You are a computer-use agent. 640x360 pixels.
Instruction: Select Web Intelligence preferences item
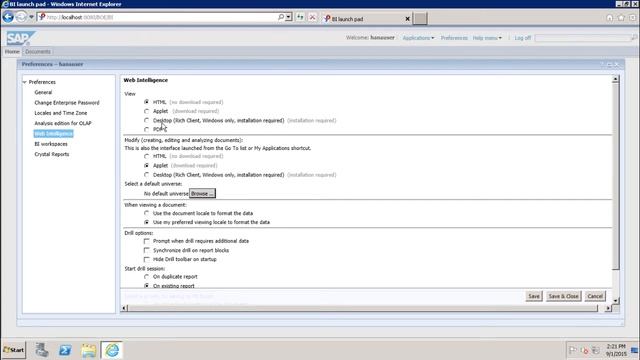coord(53,133)
